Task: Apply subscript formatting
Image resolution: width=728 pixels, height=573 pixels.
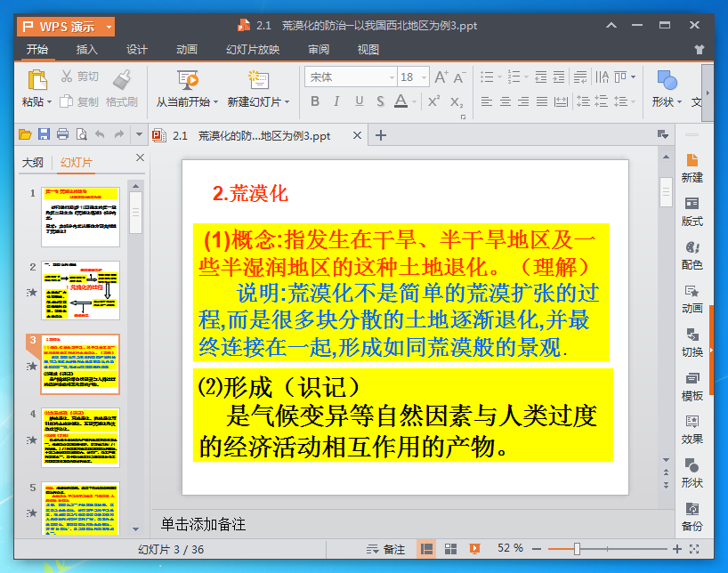Action: click(457, 101)
